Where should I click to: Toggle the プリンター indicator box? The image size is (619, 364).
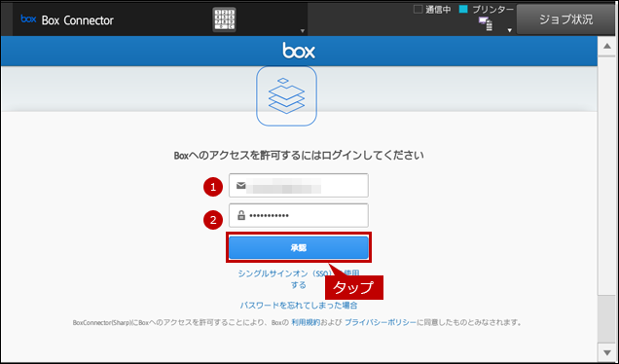coord(463,10)
